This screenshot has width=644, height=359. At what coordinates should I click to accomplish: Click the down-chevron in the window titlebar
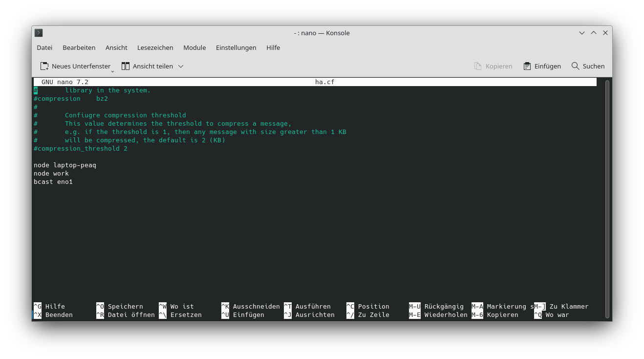581,33
